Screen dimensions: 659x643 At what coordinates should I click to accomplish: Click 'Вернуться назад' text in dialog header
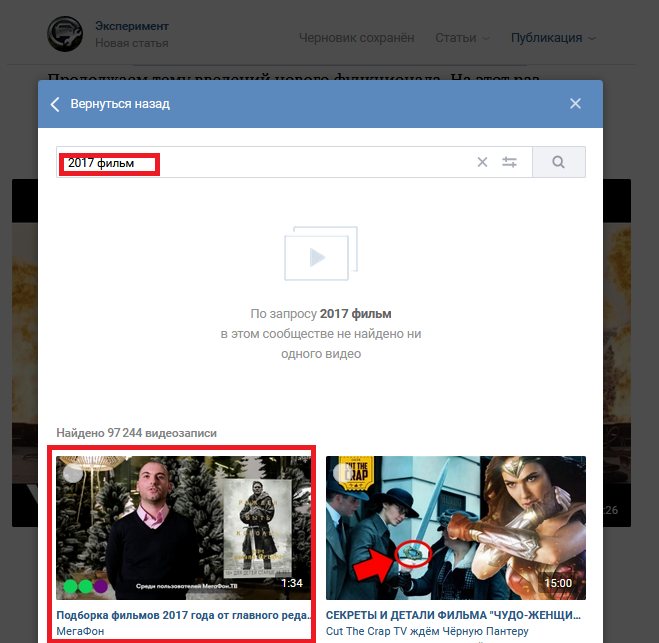coord(120,104)
